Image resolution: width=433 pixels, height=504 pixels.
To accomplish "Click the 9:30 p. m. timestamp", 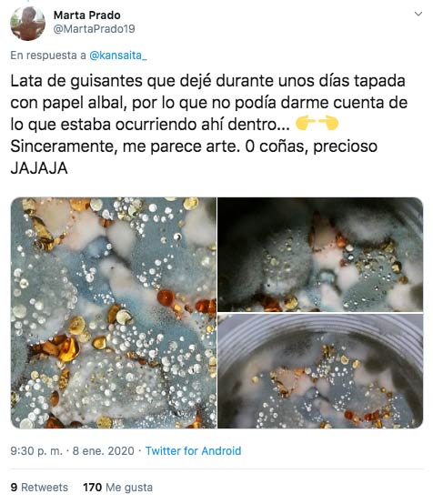I will click(x=36, y=450).
